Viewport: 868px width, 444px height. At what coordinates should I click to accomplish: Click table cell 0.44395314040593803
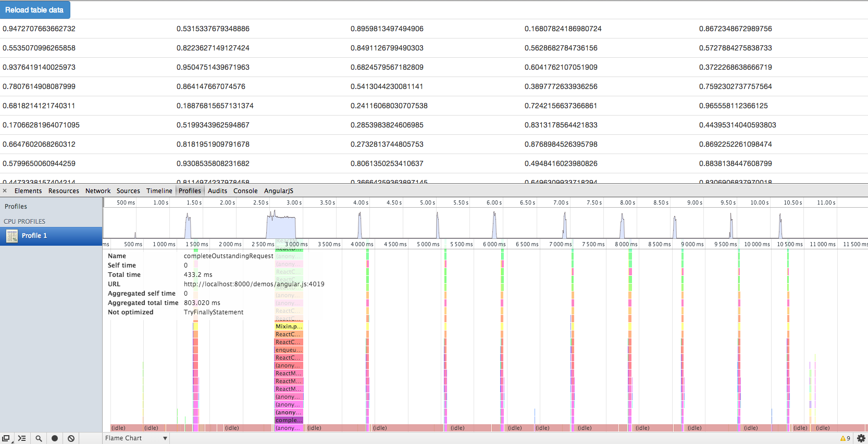click(x=738, y=125)
